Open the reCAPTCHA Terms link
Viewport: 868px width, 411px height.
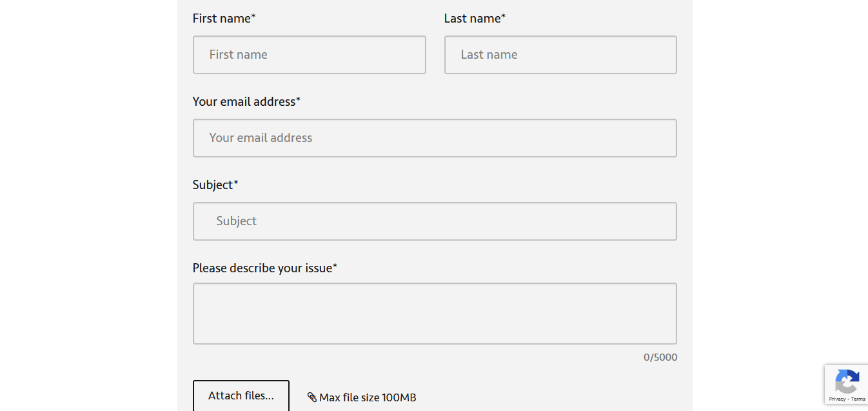[x=858, y=399]
